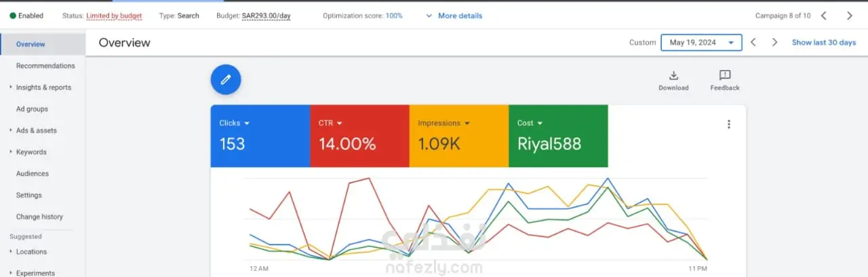Select Ad groups in the sidebar

(x=32, y=109)
